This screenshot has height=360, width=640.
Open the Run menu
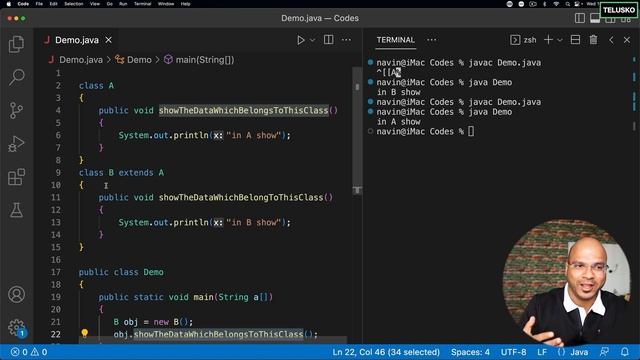(x=123, y=4)
